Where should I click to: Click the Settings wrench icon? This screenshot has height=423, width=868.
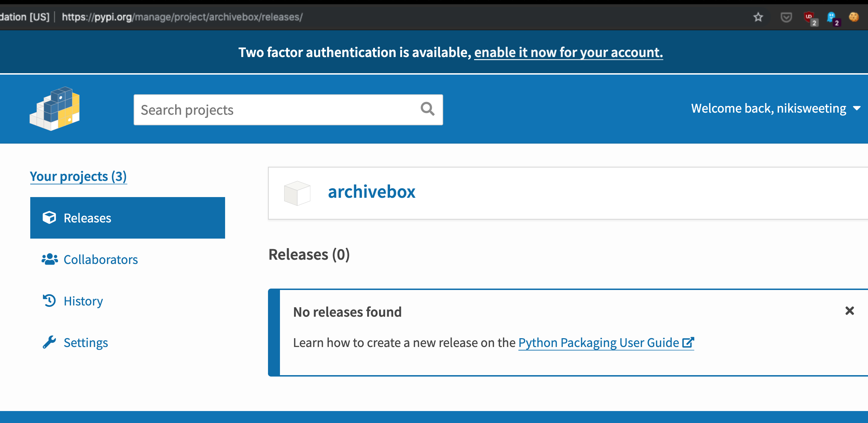(49, 342)
